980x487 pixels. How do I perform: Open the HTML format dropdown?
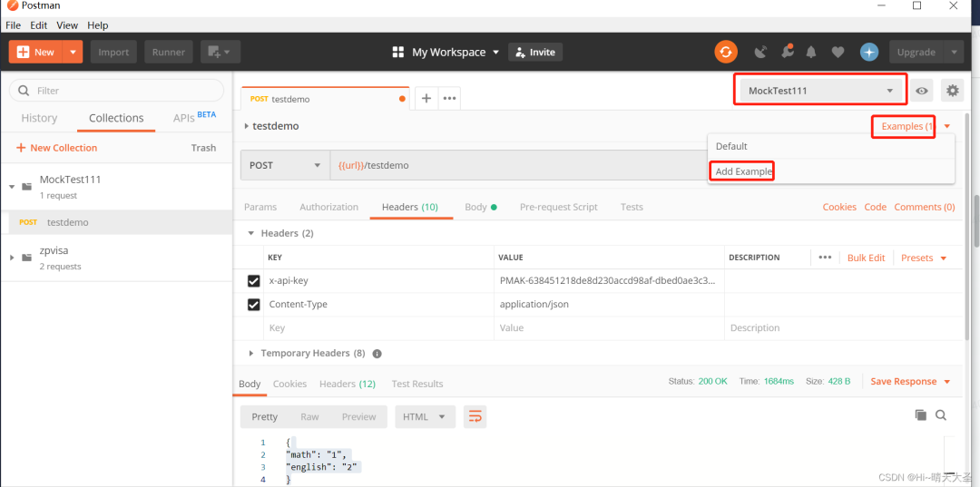[425, 416]
